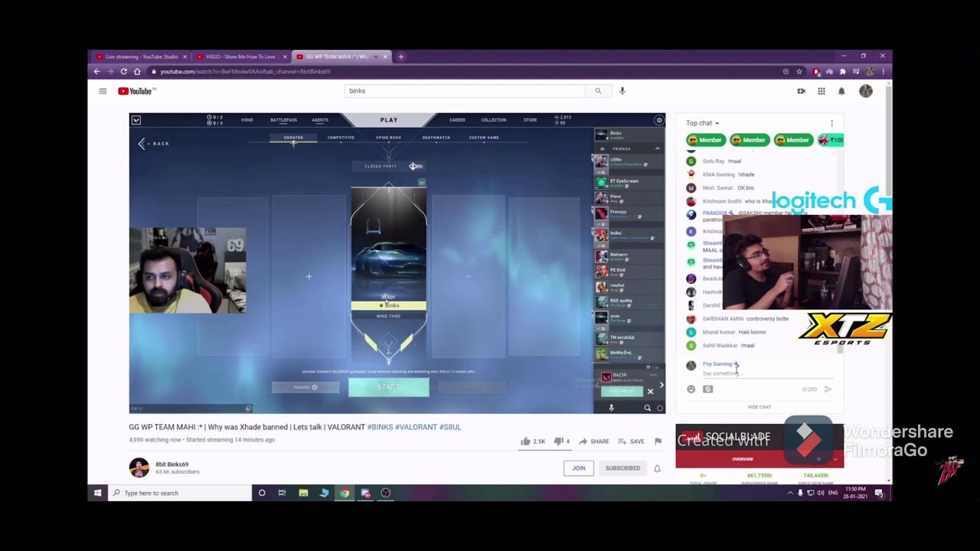Click the Windows taskbar search box
Viewport: 980px width, 551px height.
[x=179, y=493]
